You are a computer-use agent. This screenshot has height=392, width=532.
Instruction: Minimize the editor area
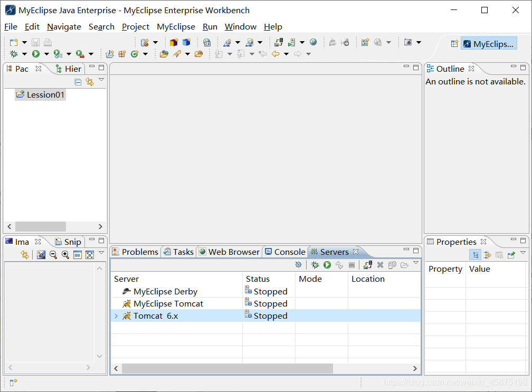pyautogui.click(x=406, y=66)
